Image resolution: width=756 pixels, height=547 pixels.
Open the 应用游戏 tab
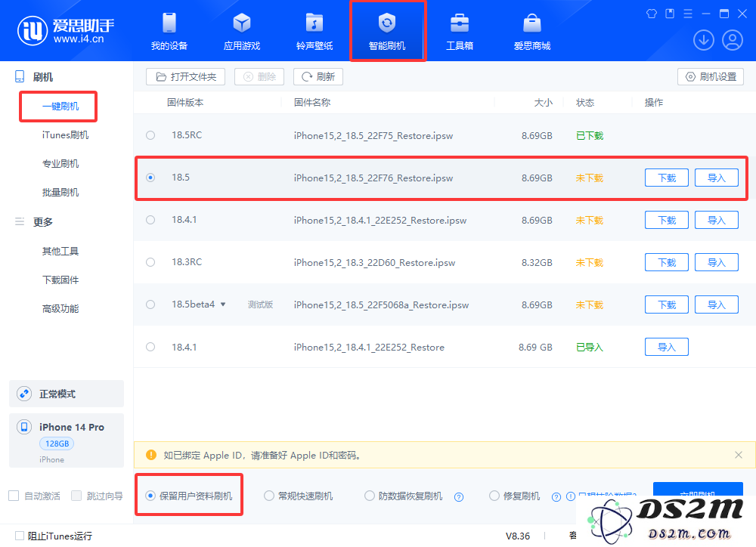[242, 31]
